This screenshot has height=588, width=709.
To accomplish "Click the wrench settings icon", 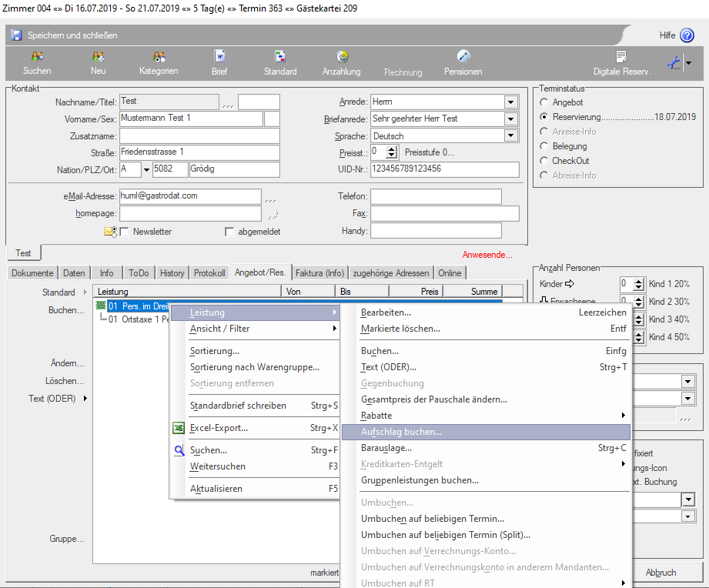I will click(x=674, y=63).
